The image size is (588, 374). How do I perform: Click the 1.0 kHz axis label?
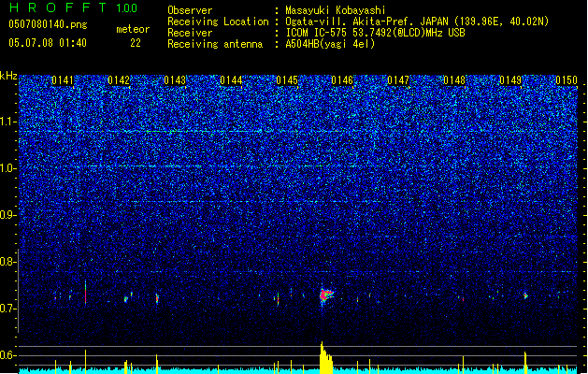point(8,168)
